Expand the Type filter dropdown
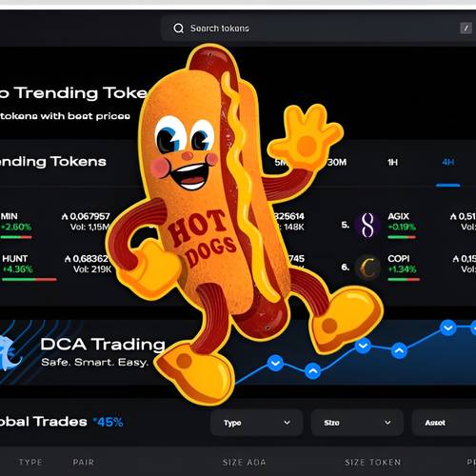This screenshot has height=476, width=476. pos(256,423)
